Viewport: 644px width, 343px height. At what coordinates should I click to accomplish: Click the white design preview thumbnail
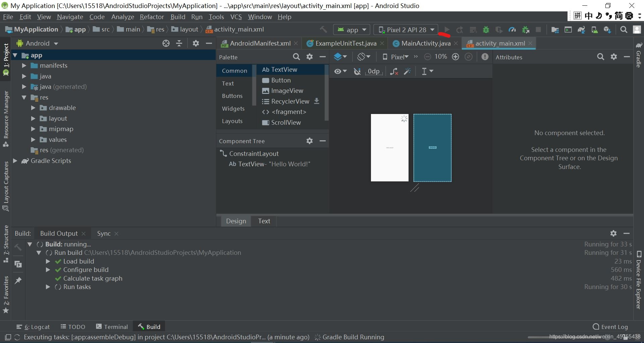(x=389, y=148)
